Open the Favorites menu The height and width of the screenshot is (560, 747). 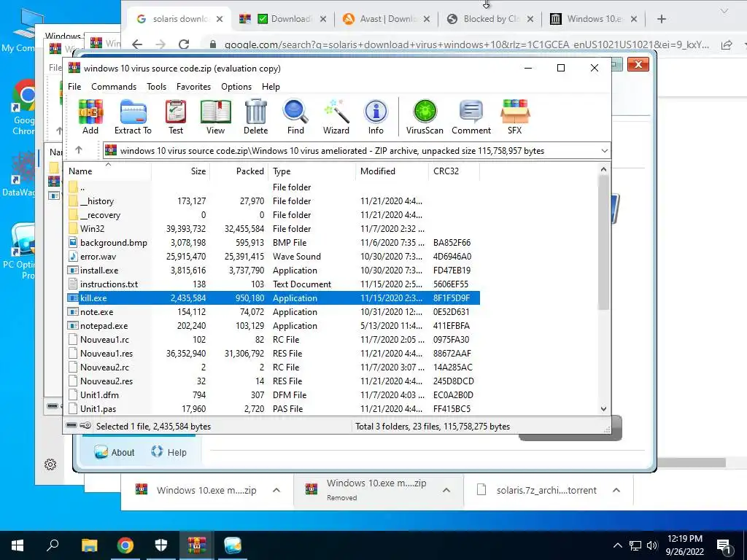tap(193, 87)
